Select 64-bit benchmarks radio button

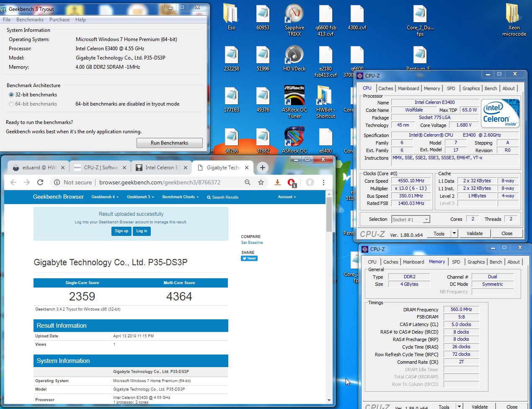pos(11,104)
